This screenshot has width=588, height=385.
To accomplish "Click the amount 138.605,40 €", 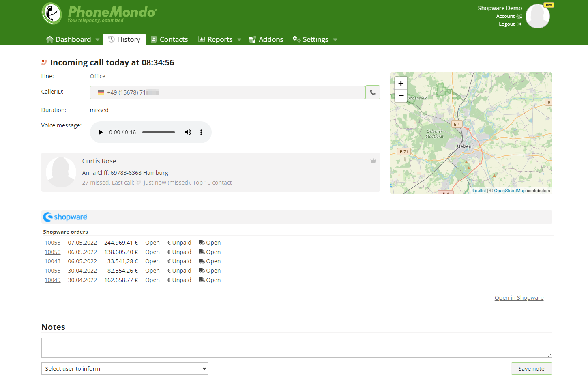I will click(x=121, y=252).
